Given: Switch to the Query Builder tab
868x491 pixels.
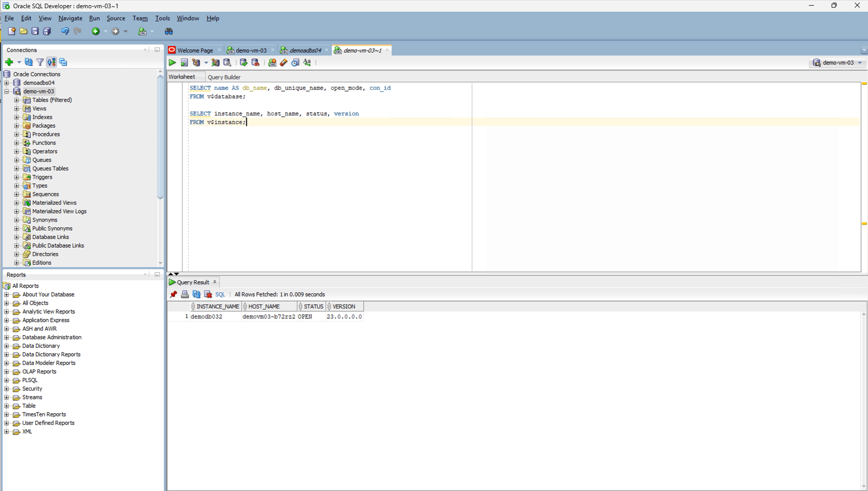Looking at the screenshot, I should click(224, 77).
